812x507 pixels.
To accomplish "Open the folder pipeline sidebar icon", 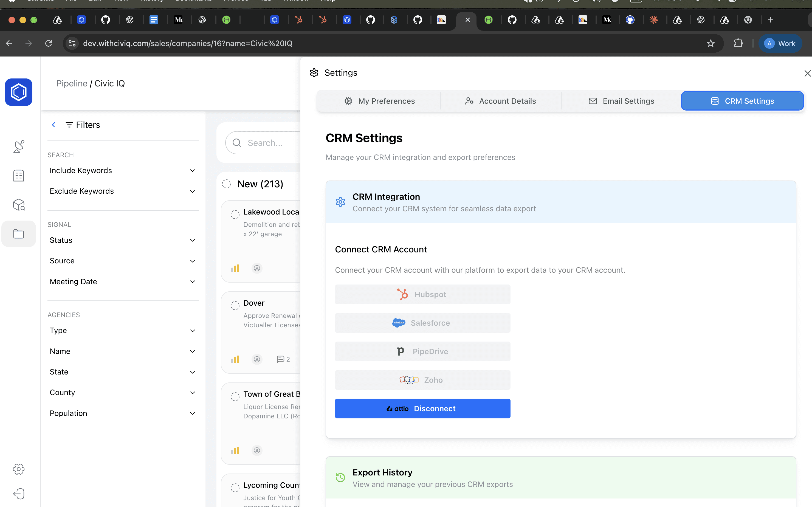I will (x=19, y=234).
